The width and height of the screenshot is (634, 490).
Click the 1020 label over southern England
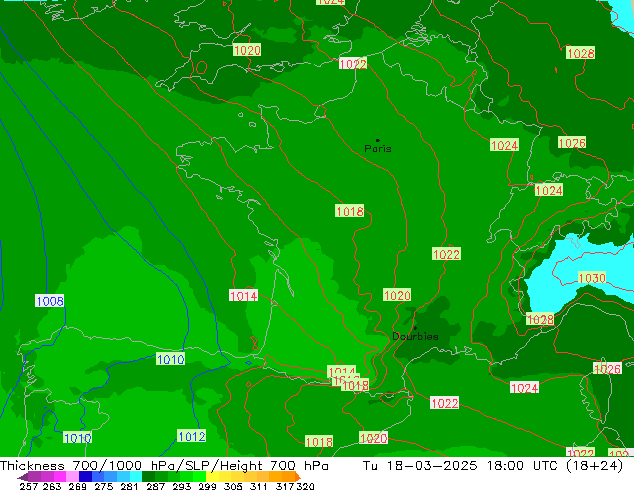tap(247, 50)
